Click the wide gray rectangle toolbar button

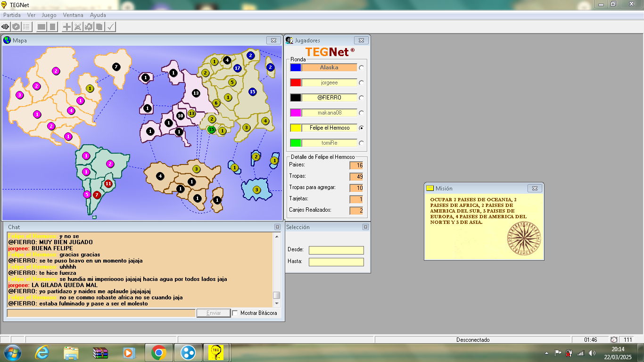(41, 27)
